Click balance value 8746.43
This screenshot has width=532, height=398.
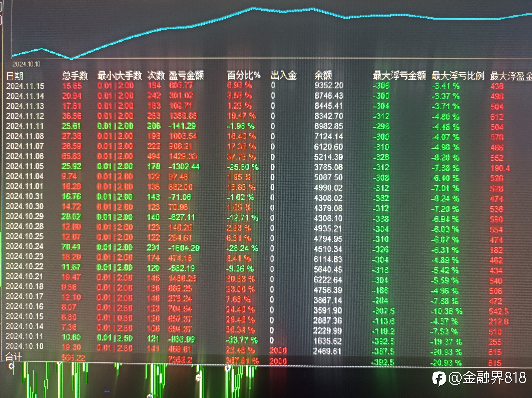(x=329, y=96)
